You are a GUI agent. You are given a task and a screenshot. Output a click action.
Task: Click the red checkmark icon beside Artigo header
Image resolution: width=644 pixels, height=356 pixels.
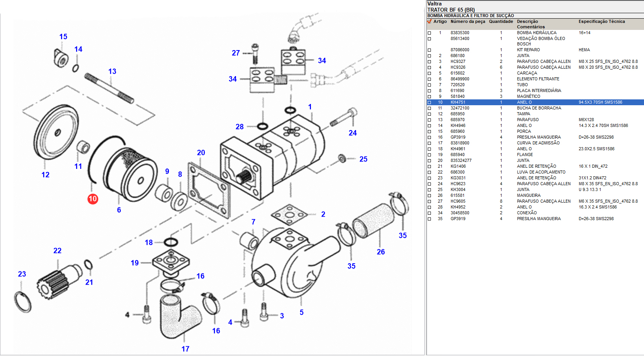click(429, 22)
